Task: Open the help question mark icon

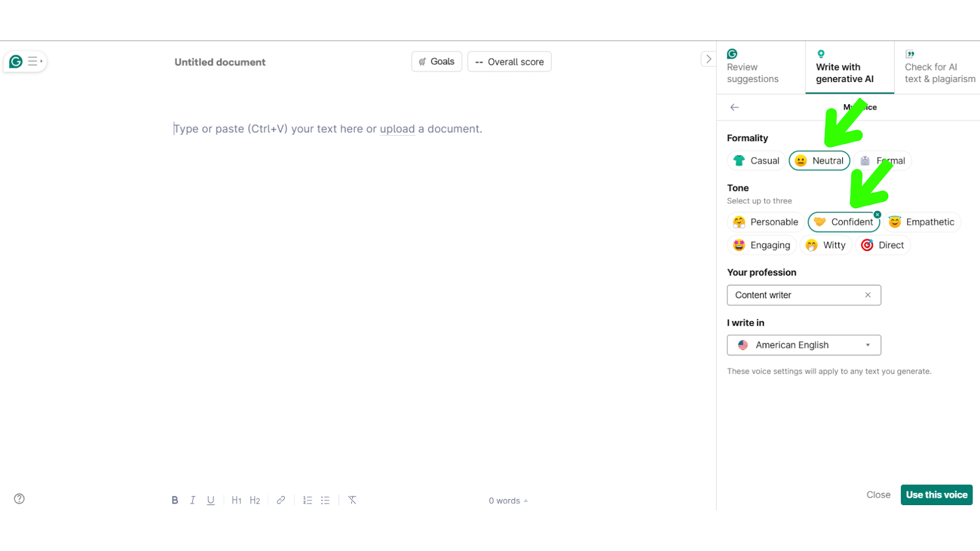Action: point(20,499)
